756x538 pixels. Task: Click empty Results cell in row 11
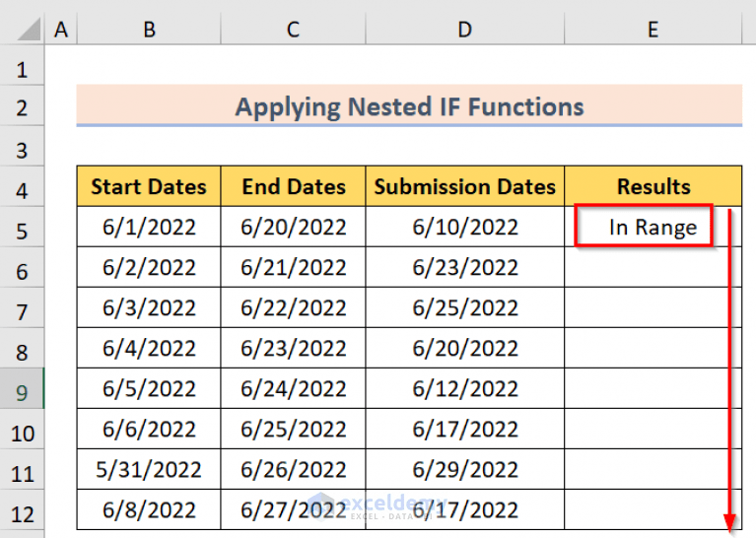[653, 470]
